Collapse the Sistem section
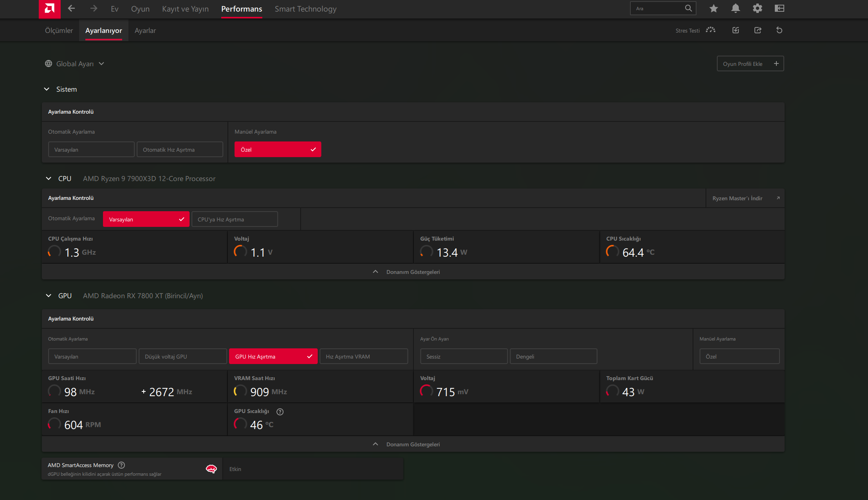 pyautogui.click(x=47, y=89)
